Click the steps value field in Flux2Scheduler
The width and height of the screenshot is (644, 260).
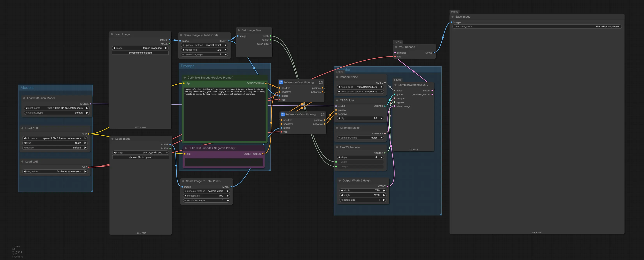(360, 157)
